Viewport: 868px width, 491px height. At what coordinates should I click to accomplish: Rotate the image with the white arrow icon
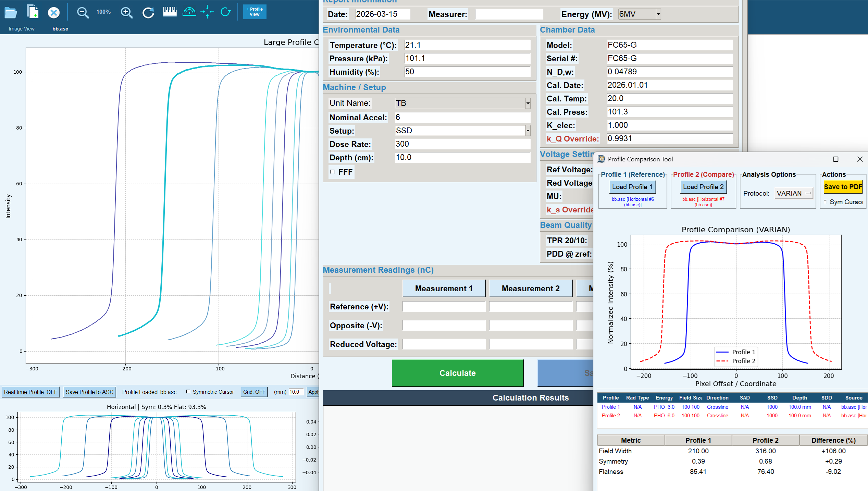click(x=148, y=13)
